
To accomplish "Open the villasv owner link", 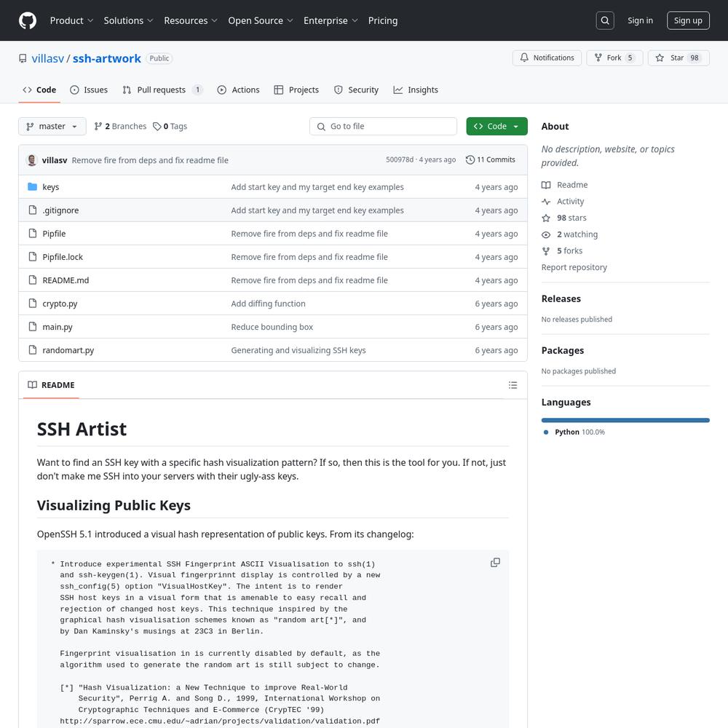I will click(47, 58).
